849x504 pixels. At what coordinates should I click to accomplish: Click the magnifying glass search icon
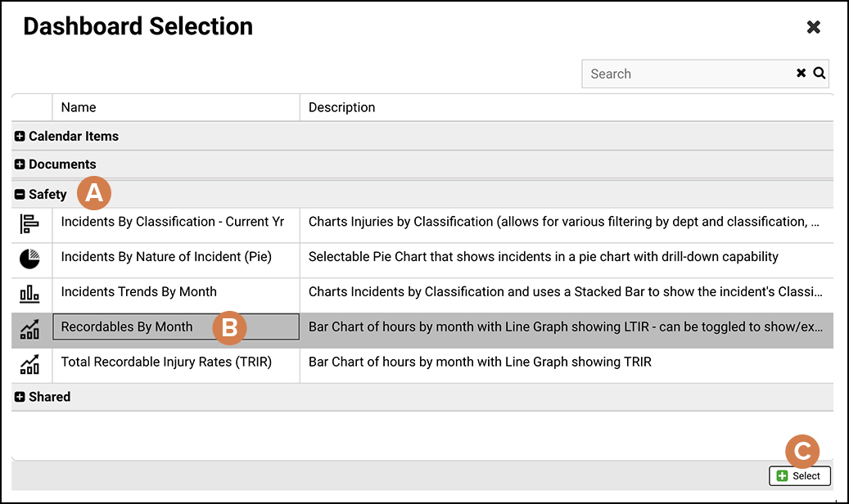[819, 74]
